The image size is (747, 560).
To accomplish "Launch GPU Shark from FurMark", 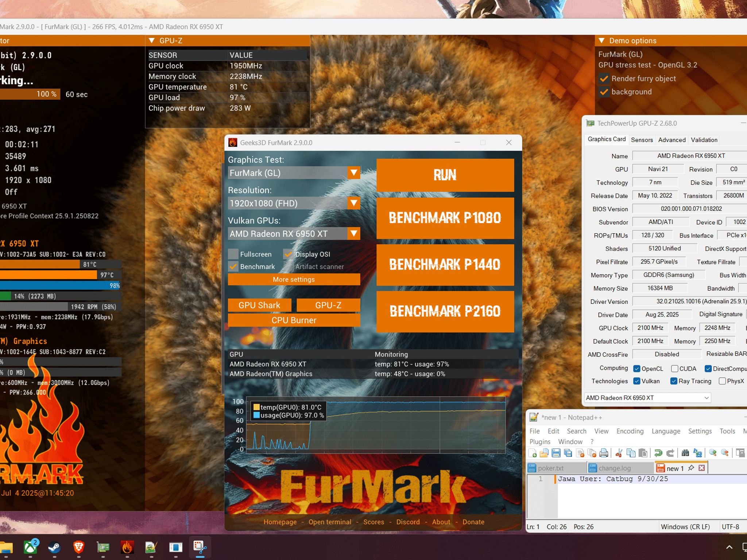I will pyautogui.click(x=260, y=305).
